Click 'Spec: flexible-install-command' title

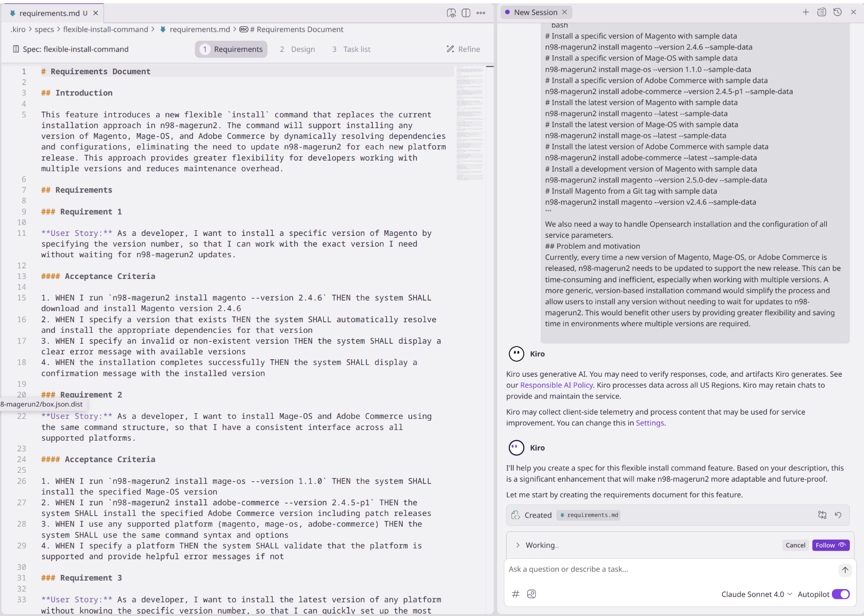76,49
